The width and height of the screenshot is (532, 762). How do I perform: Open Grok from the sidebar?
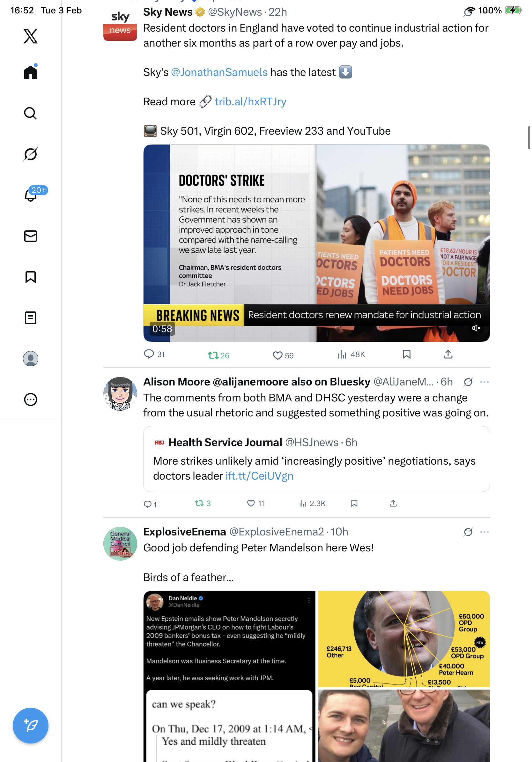[31, 154]
